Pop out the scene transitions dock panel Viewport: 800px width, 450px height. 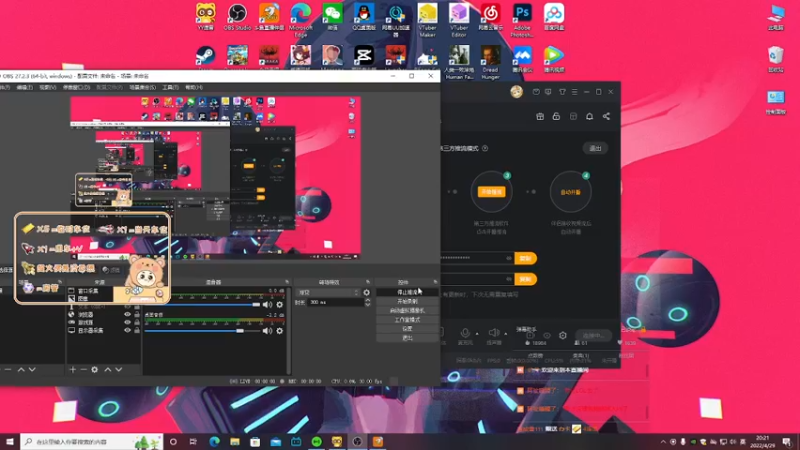[x=368, y=282]
